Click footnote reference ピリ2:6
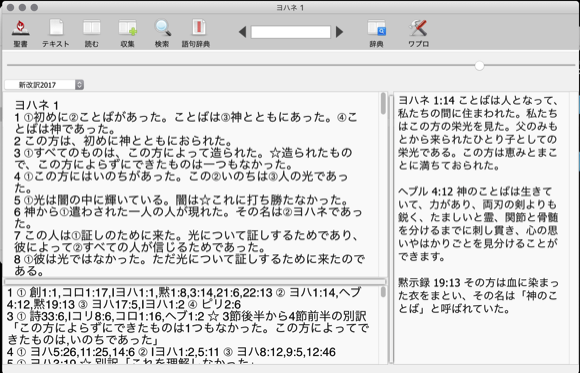 220,305
